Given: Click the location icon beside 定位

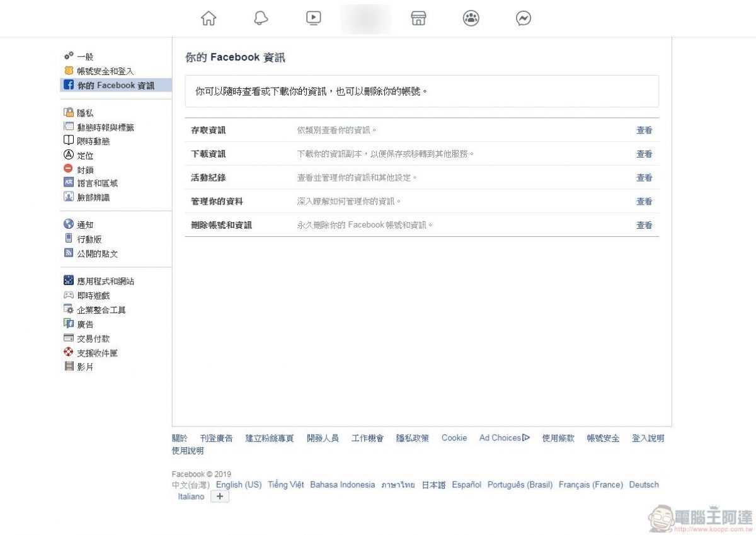Looking at the screenshot, I should [x=69, y=155].
